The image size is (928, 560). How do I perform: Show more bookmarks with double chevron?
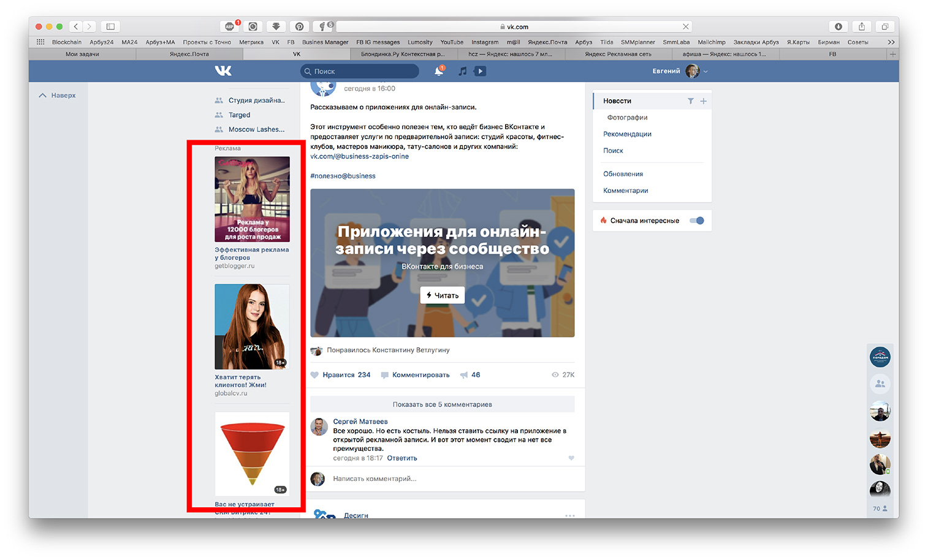point(891,42)
